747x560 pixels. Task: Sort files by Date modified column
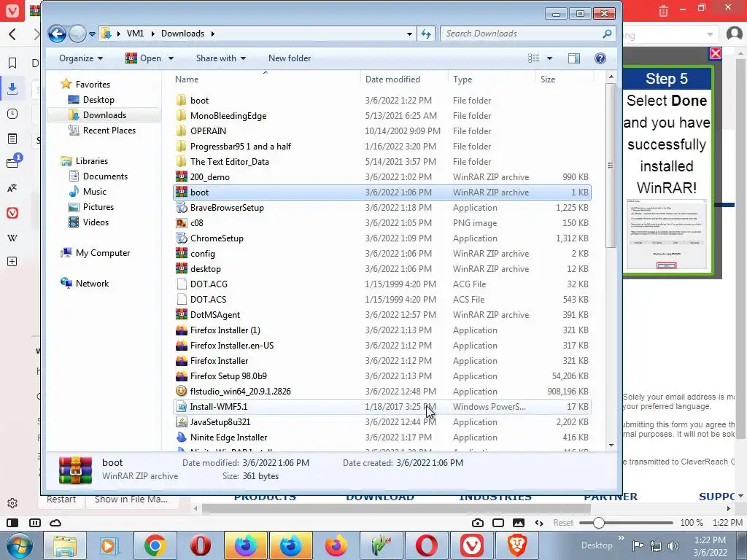tap(404, 79)
